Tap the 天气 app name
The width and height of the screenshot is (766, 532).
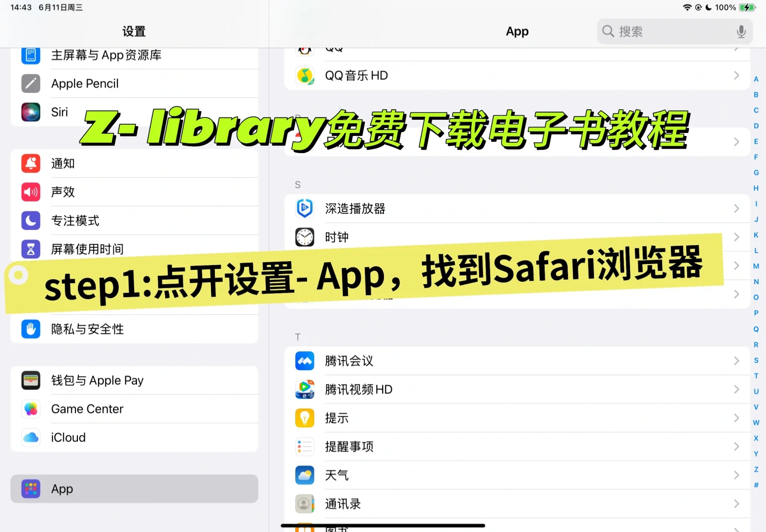[337, 475]
